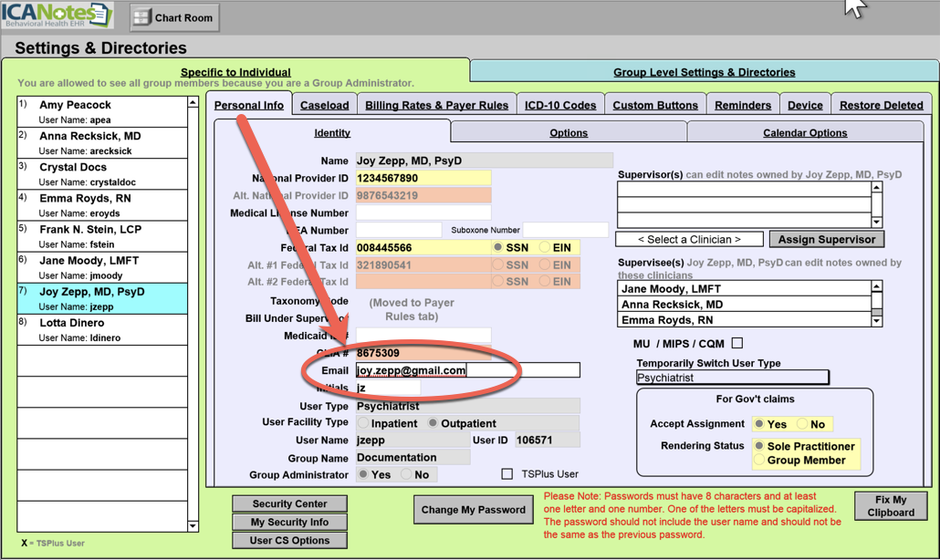Viewport: 940px width, 560px height.
Task: Set Rendering Status to Group Member
Action: tap(760, 461)
